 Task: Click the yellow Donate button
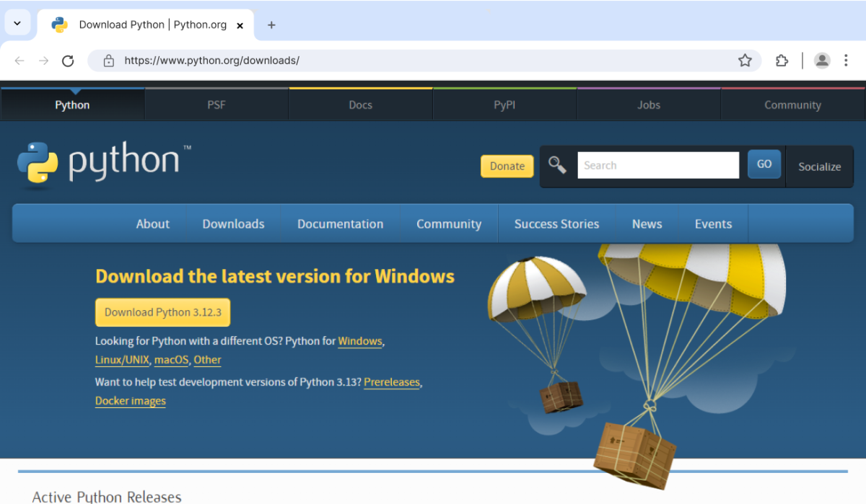(507, 166)
